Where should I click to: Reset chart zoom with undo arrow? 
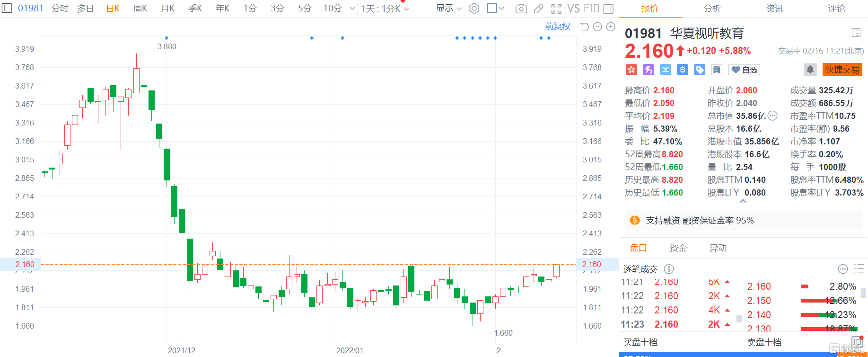(x=584, y=27)
